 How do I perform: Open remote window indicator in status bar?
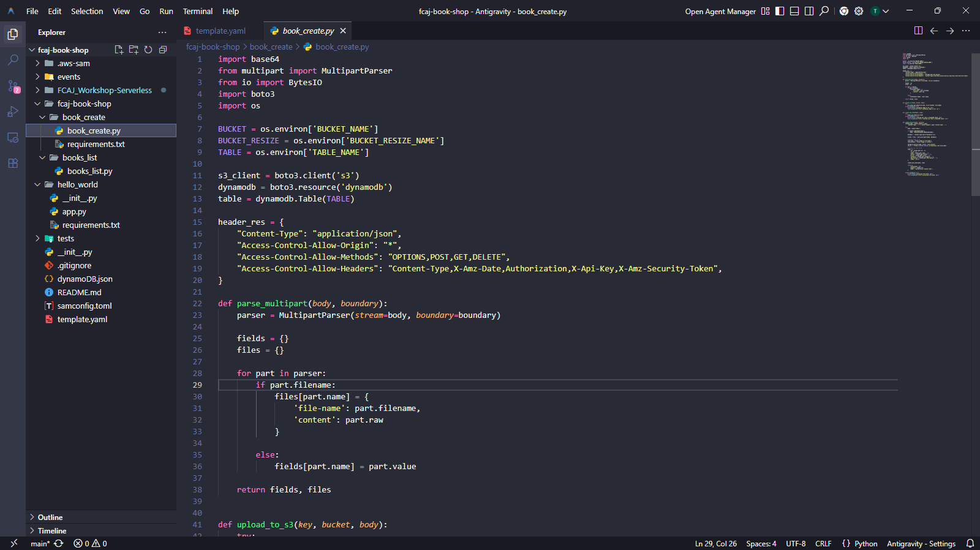tap(13, 543)
